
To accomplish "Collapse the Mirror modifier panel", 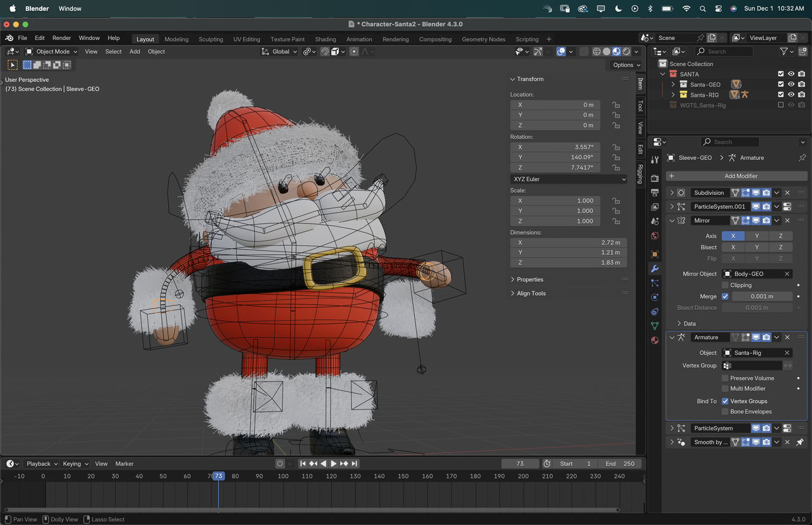I will [x=672, y=220].
